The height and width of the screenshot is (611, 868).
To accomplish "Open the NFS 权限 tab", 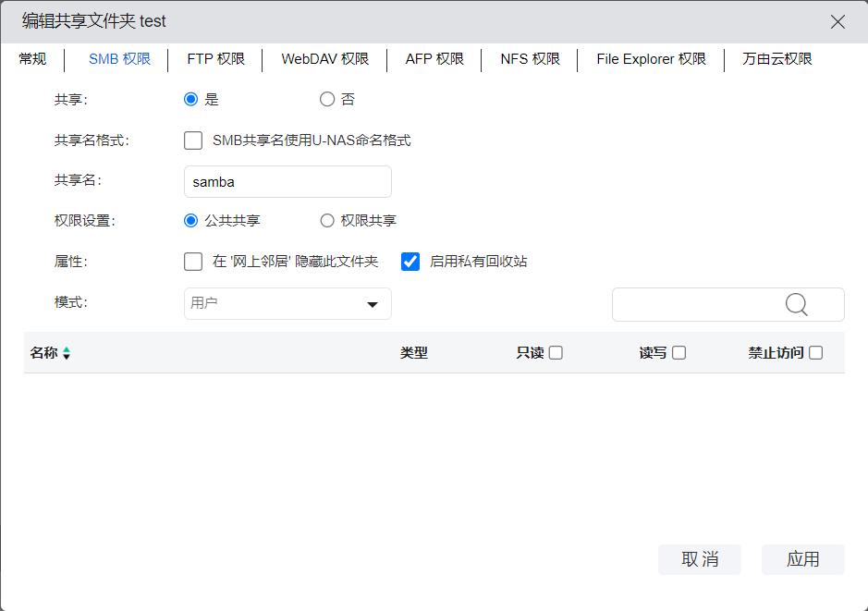I will coord(532,58).
